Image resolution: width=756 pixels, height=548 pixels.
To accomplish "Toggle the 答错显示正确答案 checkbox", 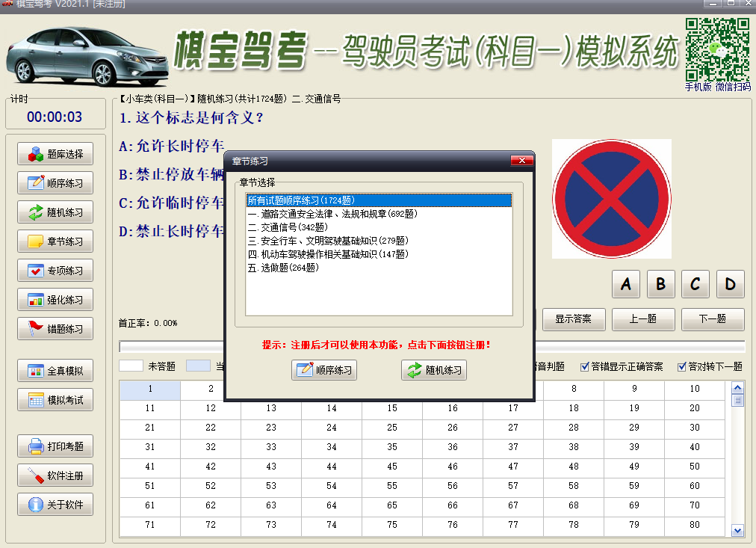I will pyautogui.click(x=585, y=366).
